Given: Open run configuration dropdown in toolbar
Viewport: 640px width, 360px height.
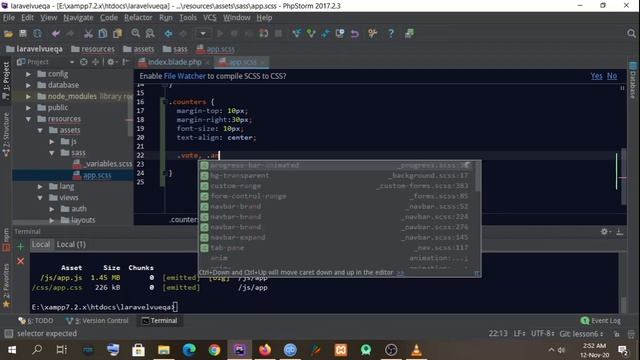Looking at the screenshot, I should 203,33.
